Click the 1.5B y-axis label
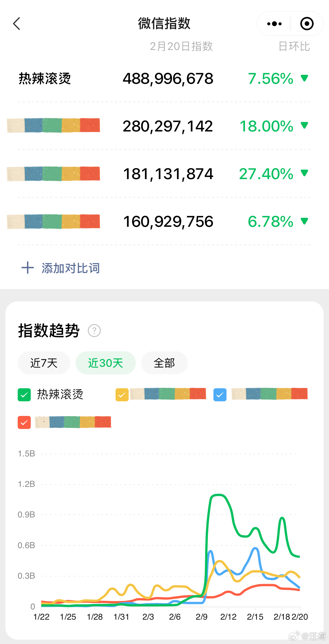This screenshot has width=329, height=644. tap(26, 454)
